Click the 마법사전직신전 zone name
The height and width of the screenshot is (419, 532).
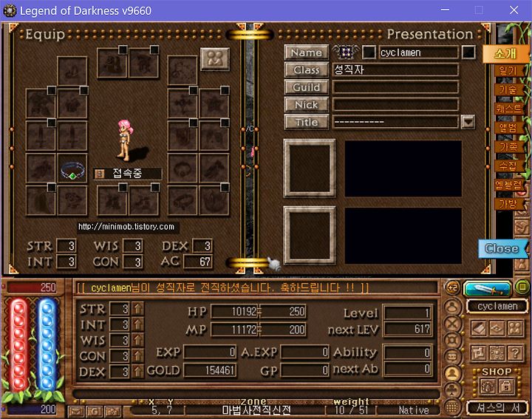coord(256,410)
